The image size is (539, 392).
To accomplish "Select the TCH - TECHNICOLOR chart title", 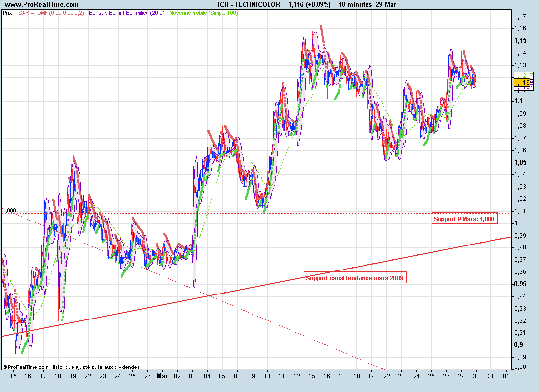I will point(248,5).
